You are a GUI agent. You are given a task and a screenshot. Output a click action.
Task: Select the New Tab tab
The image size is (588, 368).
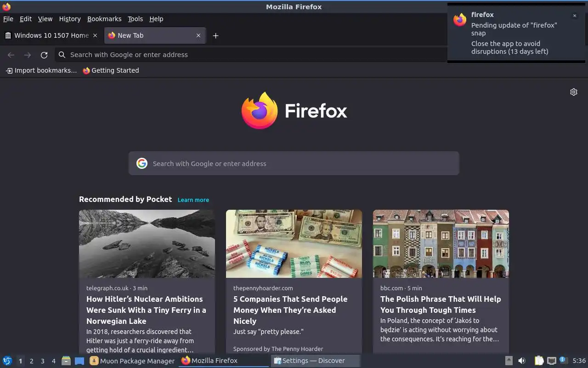coord(154,35)
